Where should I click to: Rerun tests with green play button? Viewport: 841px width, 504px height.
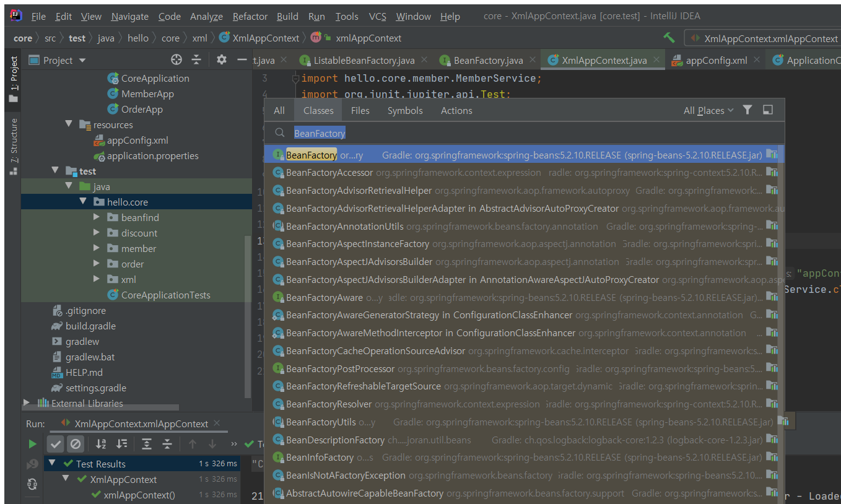[x=32, y=444]
